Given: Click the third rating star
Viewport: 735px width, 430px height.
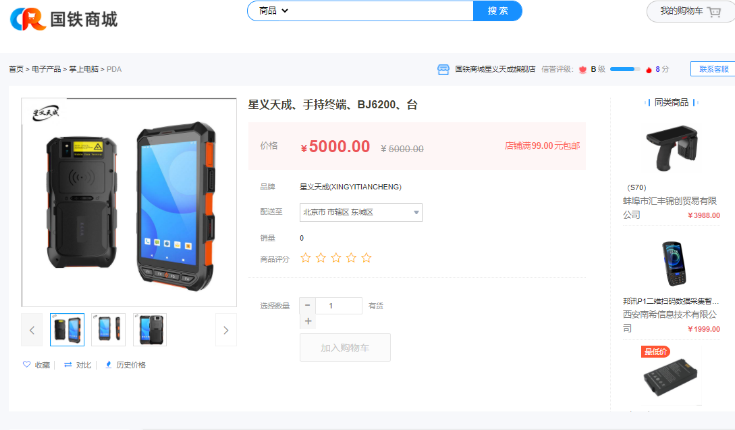Looking at the screenshot, I should coord(336,257).
